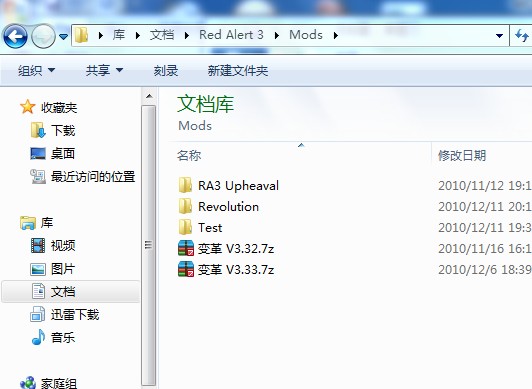
Task: Click the 家庭组 homegroup icon
Action: pos(28,383)
